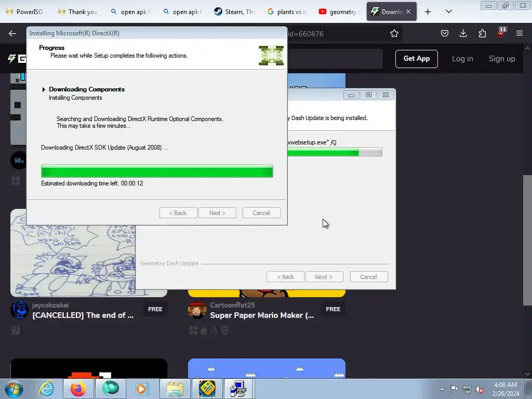
Task: Open the Firefox downloads panel
Action: coord(463,33)
